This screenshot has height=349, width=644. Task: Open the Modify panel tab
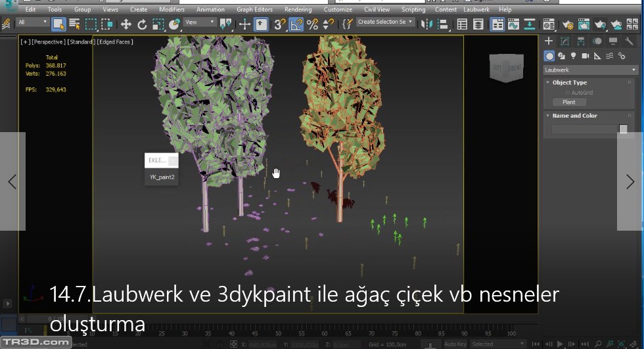[x=564, y=41]
